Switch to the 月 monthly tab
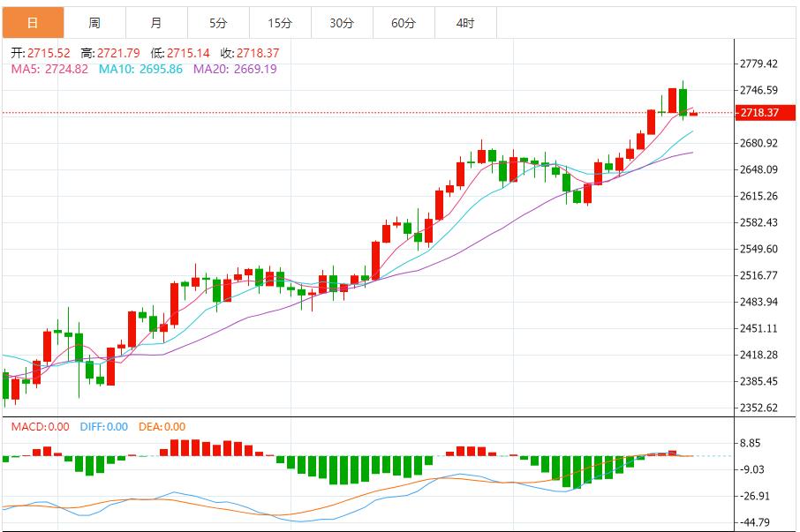 pyautogui.click(x=156, y=23)
